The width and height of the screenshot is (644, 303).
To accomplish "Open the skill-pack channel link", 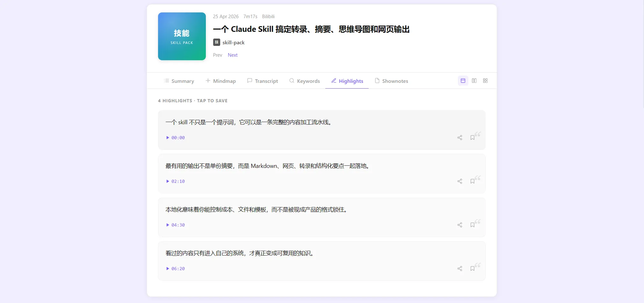I will (234, 42).
